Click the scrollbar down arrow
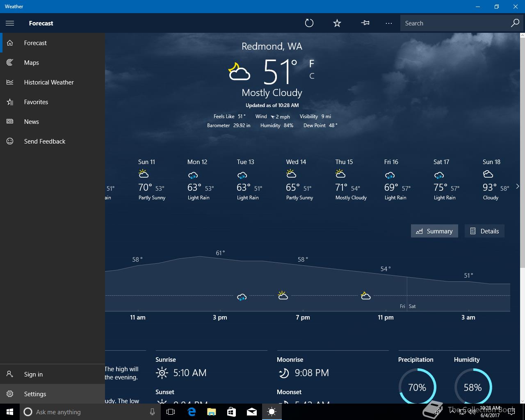The image size is (525, 420). click(522, 401)
